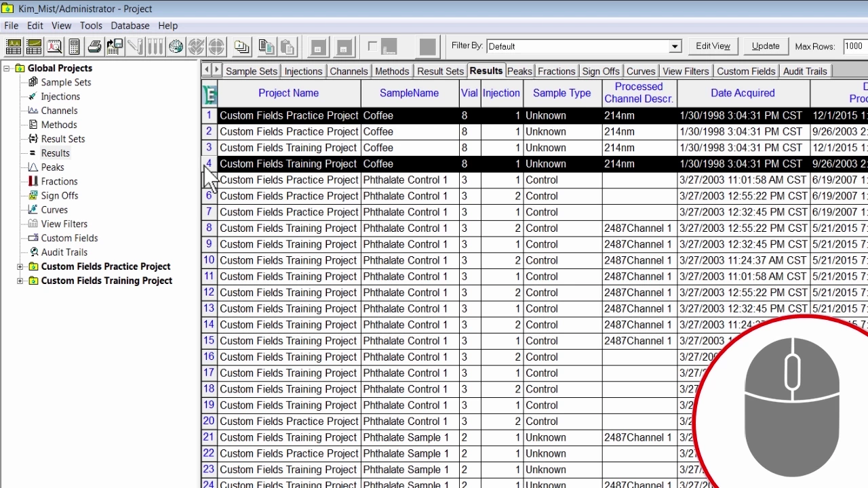The image size is (868, 488).
Task: Click the first gray square toolbar button
Action: (318, 47)
